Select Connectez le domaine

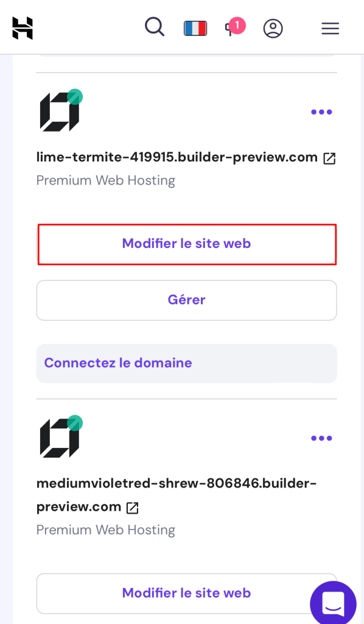click(x=118, y=363)
